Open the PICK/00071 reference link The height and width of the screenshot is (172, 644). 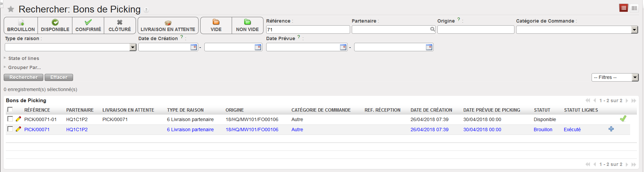tap(37, 130)
